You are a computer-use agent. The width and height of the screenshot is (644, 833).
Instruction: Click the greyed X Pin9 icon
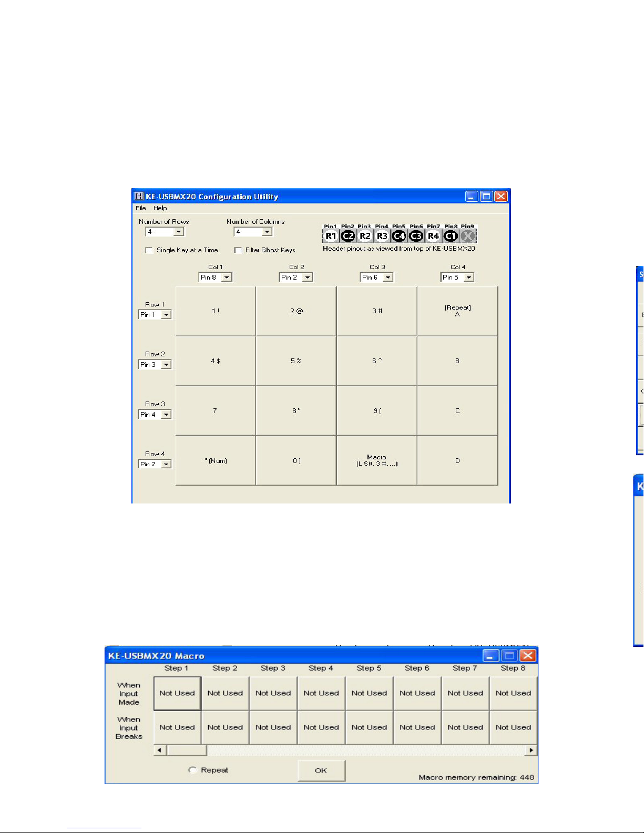(468, 236)
